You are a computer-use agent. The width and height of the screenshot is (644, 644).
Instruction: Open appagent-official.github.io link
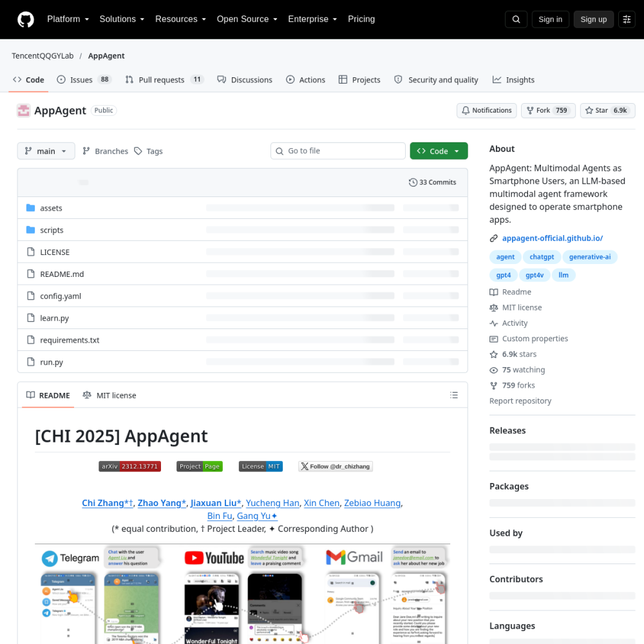(x=553, y=238)
